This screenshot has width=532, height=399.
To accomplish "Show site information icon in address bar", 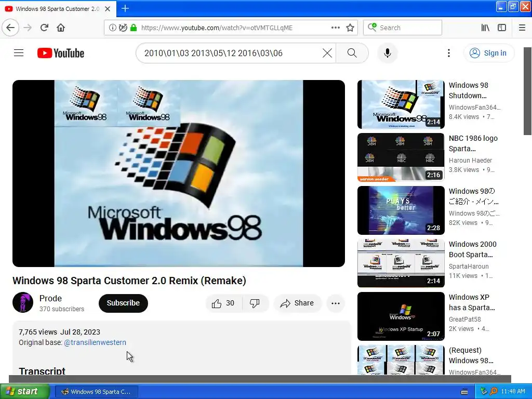I will [x=112, y=28].
